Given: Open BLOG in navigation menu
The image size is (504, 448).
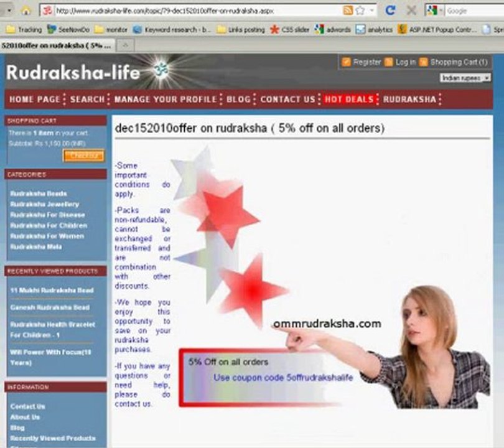Looking at the screenshot, I should 238,100.
